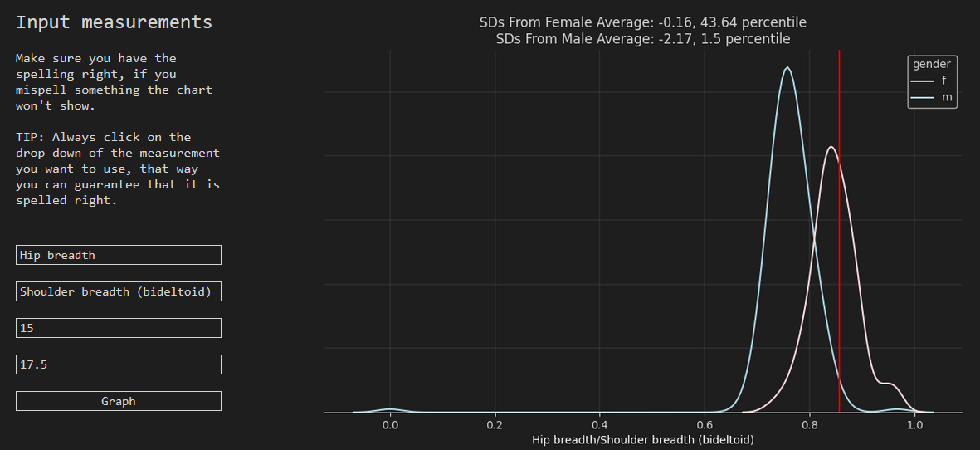This screenshot has height=450, width=980.
Task: Click the 'Input measurements' heading
Action: pyautogui.click(x=114, y=22)
